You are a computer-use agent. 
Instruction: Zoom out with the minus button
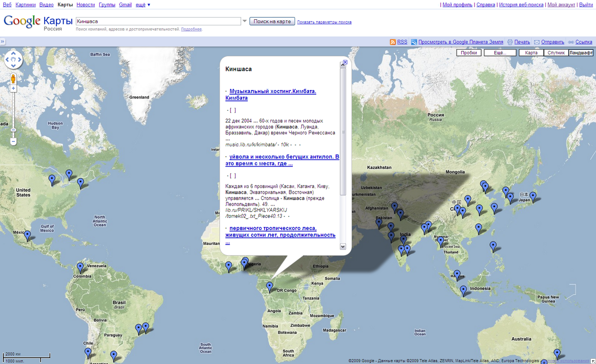point(13,142)
